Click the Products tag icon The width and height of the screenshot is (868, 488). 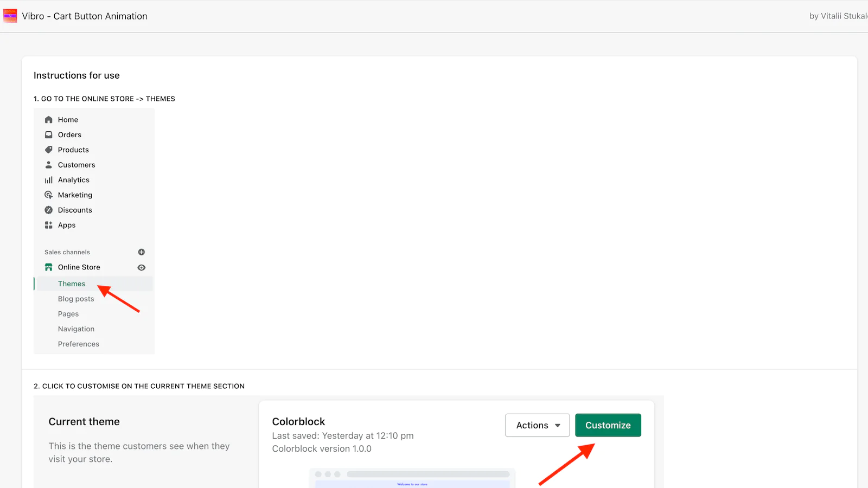49,150
